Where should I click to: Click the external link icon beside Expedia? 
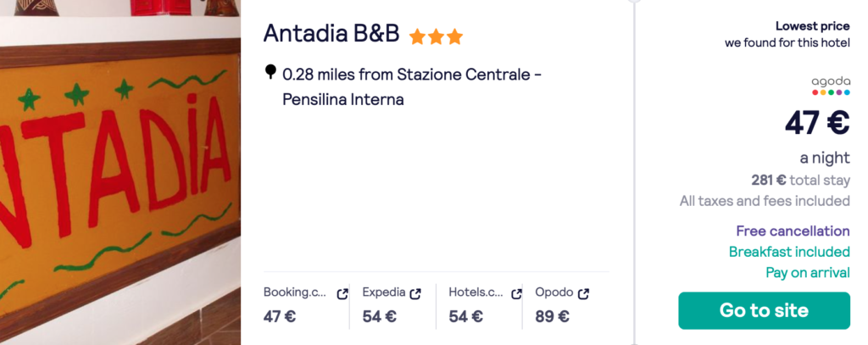pyautogui.click(x=415, y=294)
